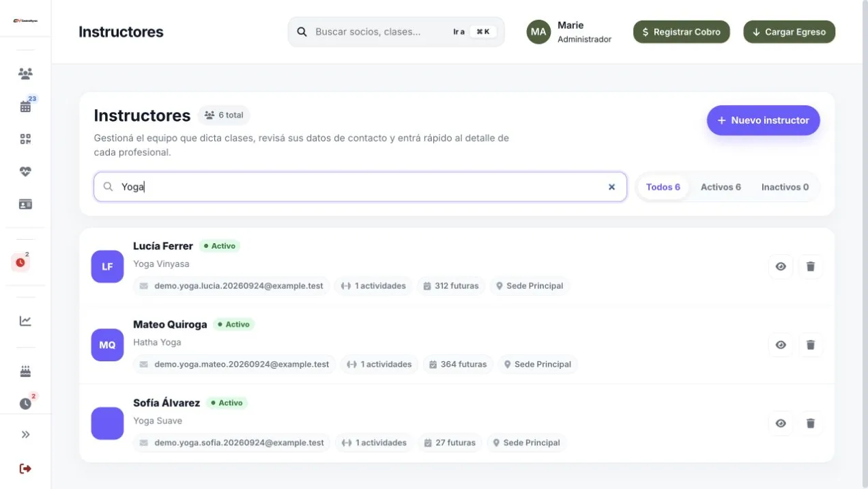Screen dimensions: 868x489
Task: Select the Todos 6 filter tab
Action: pyautogui.click(x=663, y=187)
